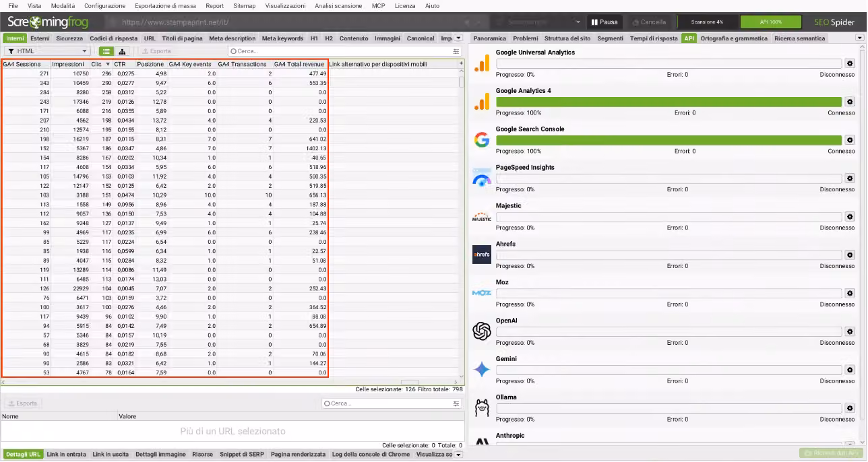The height and width of the screenshot is (462, 868).
Task: Switch to the Meta description tab
Action: click(232, 38)
